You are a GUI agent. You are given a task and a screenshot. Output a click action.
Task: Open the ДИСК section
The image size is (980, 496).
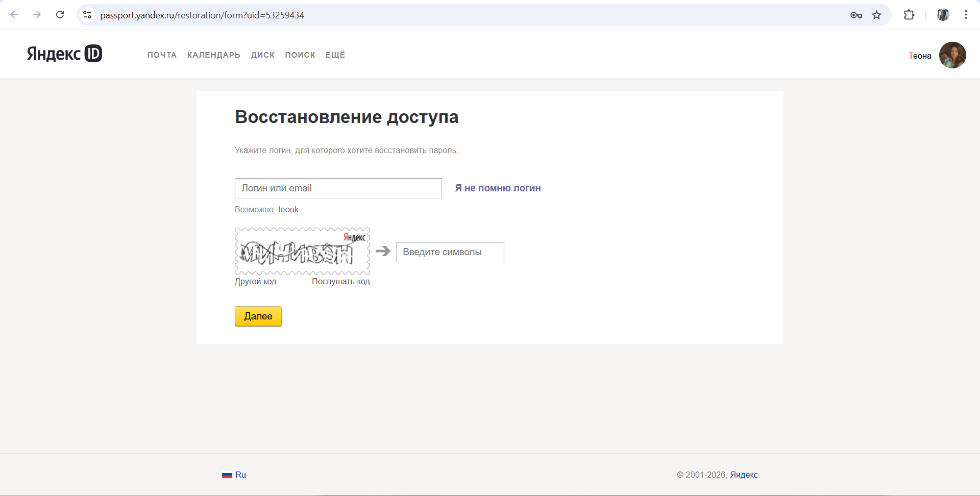tap(263, 55)
